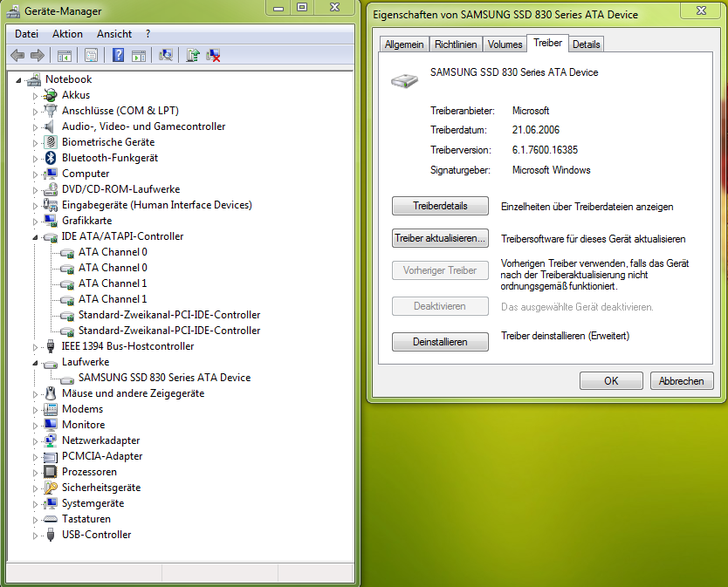Image resolution: width=728 pixels, height=587 pixels.
Task: Expand the PCMCIA-Adapter node
Action: (35, 457)
